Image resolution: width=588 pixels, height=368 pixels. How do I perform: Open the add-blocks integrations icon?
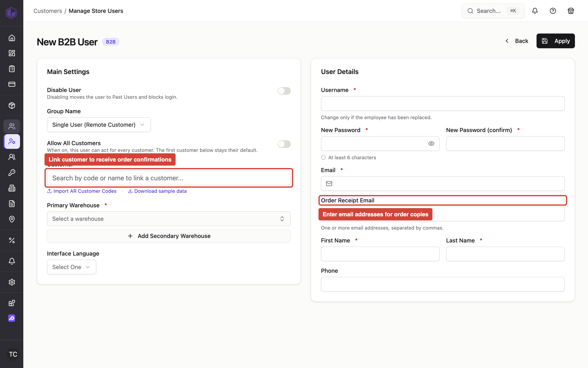pyautogui.click(x=12, y=303)
